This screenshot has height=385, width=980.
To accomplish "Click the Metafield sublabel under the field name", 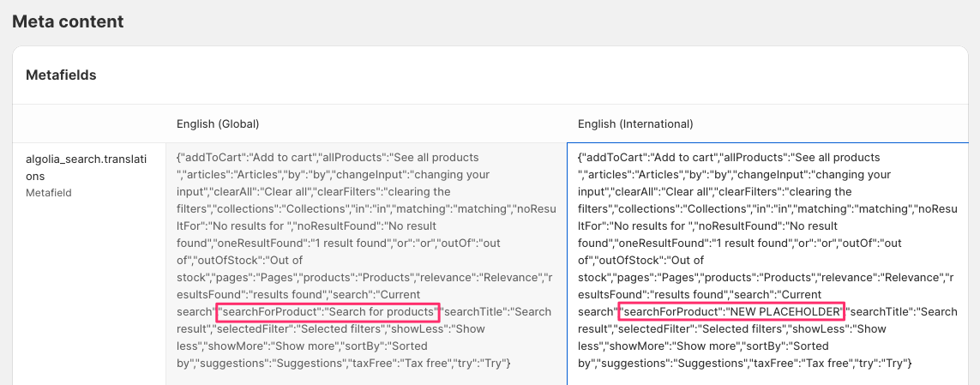I will pos(49,193).
